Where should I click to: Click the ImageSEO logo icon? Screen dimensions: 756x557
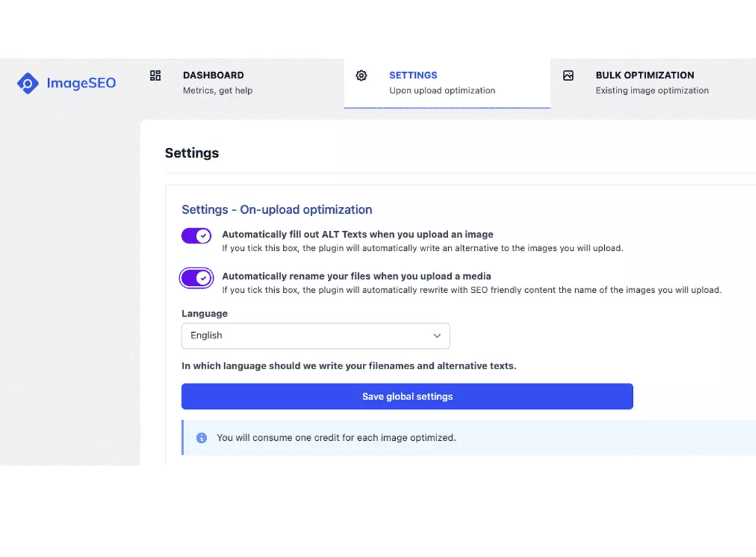pos(27,83)
